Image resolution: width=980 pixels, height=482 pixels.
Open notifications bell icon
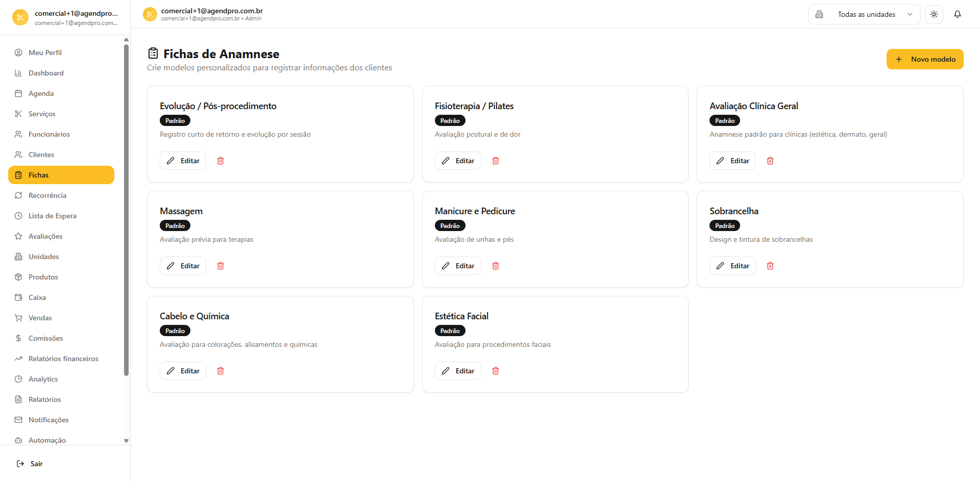[958, 14]
